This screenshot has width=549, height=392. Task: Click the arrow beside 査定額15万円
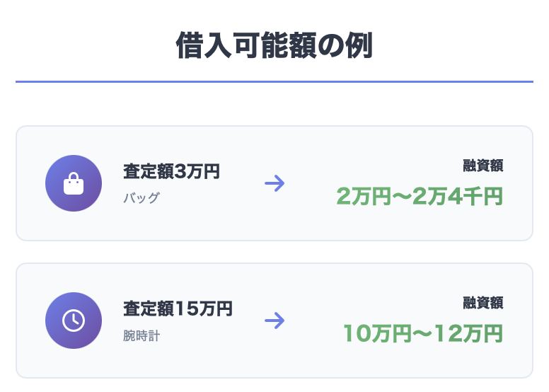pyautogui.click(x=274, y=321)
